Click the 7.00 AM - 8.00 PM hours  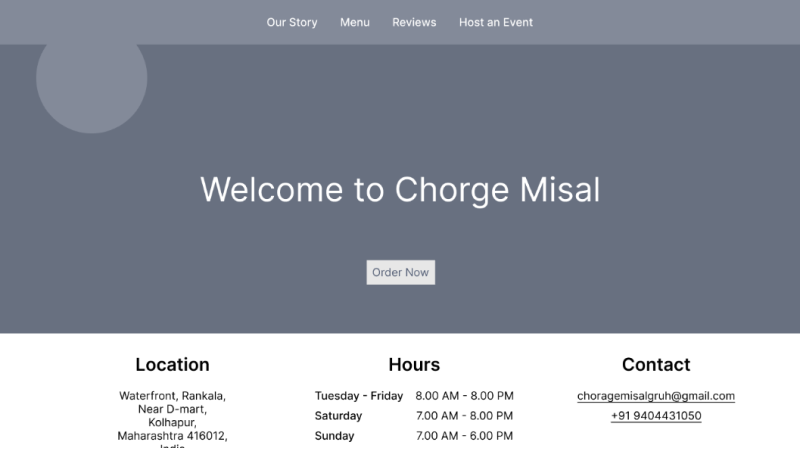464,416
